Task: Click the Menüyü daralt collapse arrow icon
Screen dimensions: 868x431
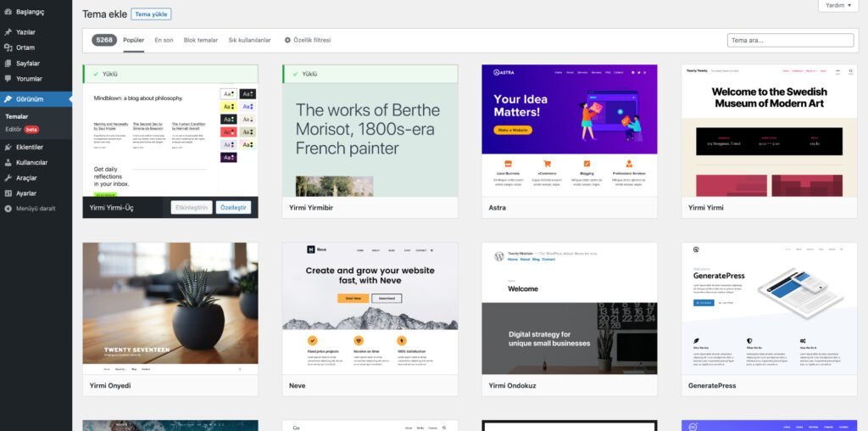Action: pyautogui.click(x=8, y=209)
